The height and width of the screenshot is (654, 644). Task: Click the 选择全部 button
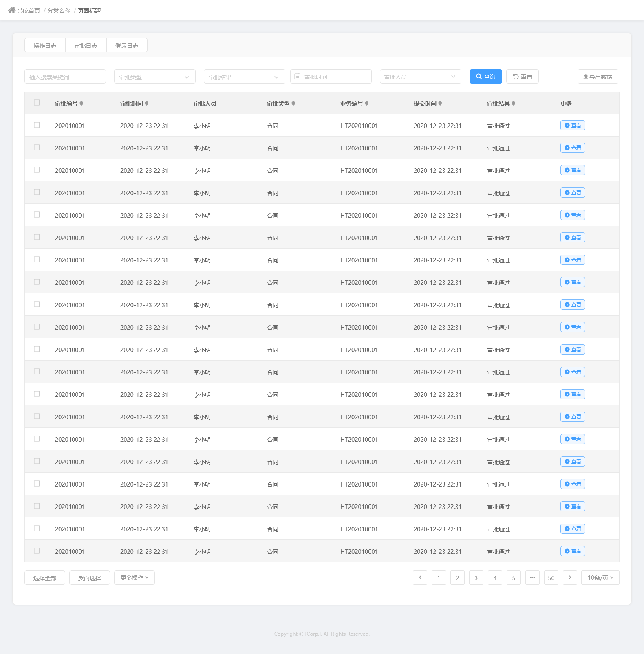tap(45, 578)
